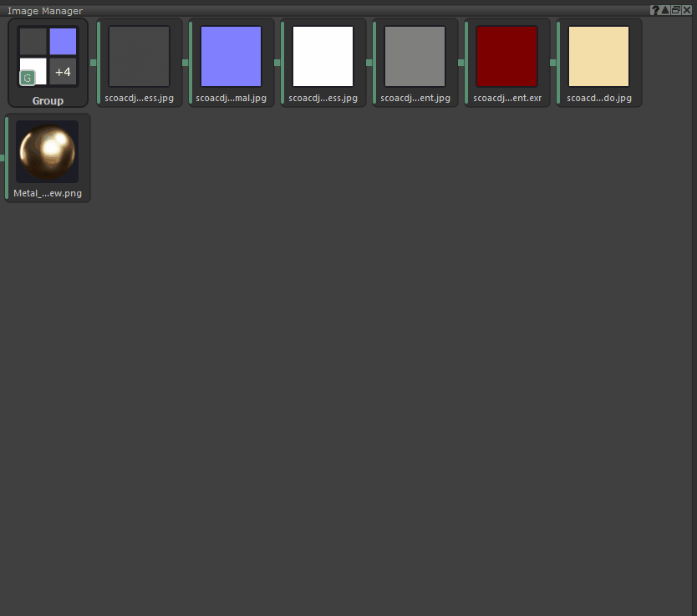Screen dimensions: 697x616
Task: Click the scoacd...do.jpg filename label
Action: coord(598,99)
